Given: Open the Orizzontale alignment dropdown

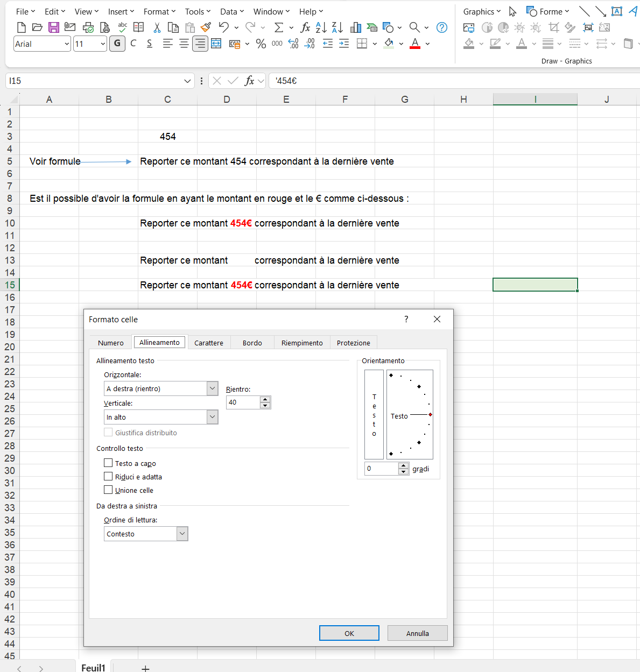Looking at the screenshot, I should tap(161, 388).
